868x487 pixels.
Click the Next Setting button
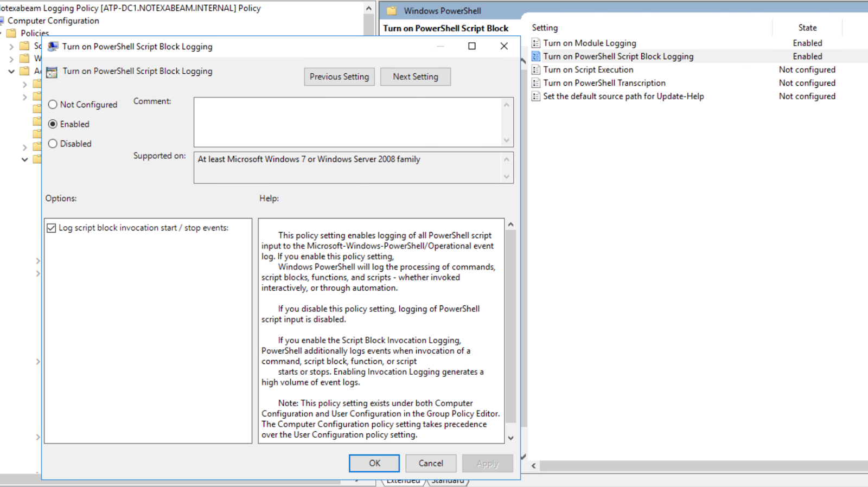[x=416, y=76]
